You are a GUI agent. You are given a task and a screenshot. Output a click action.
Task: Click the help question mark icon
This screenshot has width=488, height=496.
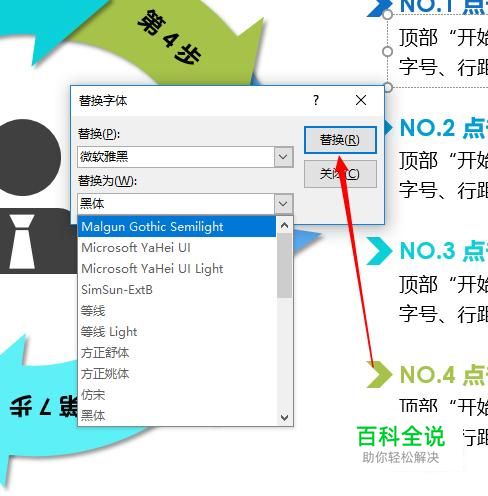click(316, 100)
